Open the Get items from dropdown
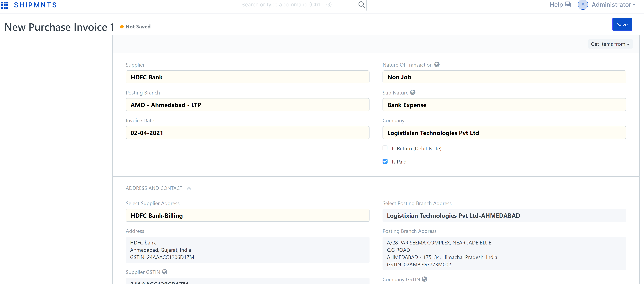Viewport: 644px width, 284px height. [x=610, y=44]
